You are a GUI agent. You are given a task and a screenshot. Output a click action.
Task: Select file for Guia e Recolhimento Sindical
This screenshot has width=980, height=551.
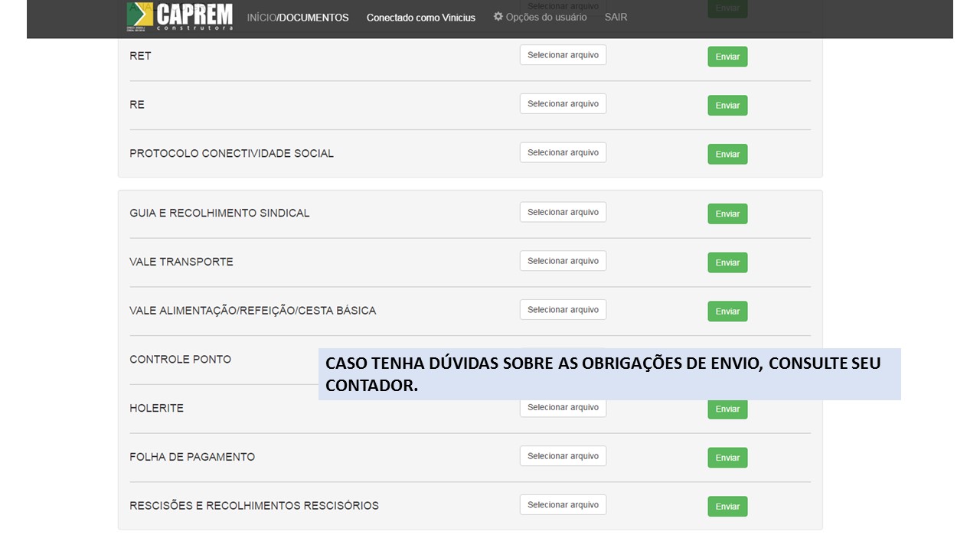[563, 212]
